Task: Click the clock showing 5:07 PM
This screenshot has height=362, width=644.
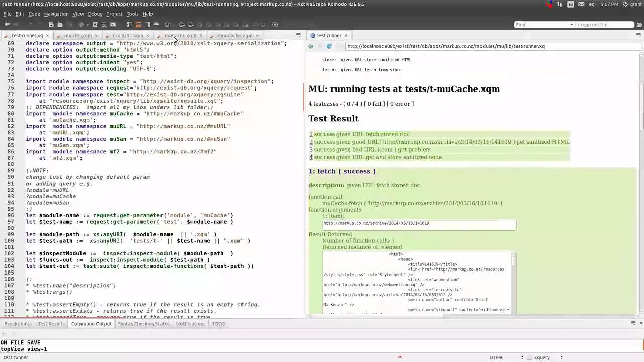Action: pos(609,4)
